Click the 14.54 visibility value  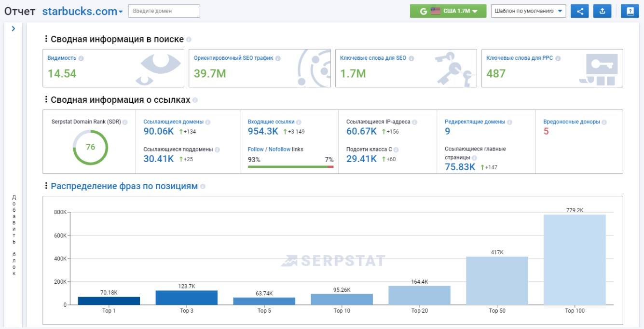point(62,73)
